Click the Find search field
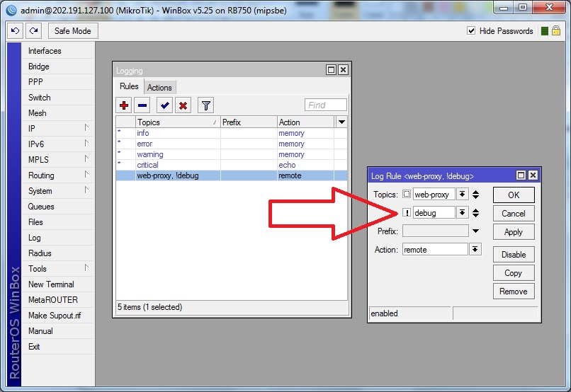The image size is (571, 392). pyautogui.click(x=326, y=105)
